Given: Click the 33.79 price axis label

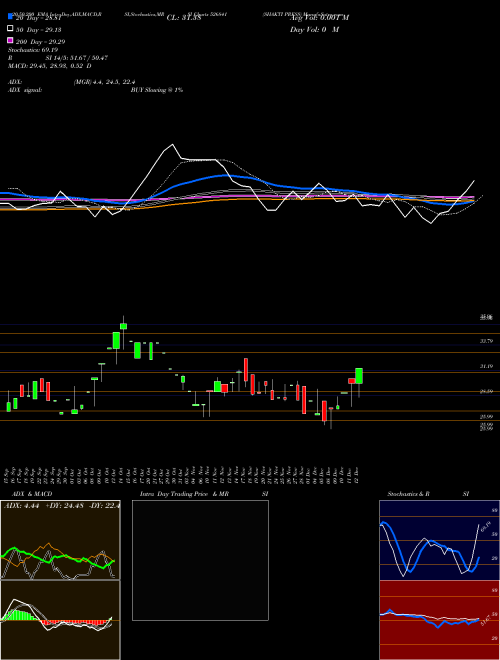Looking at the screenshot, I should pos(486,341).
